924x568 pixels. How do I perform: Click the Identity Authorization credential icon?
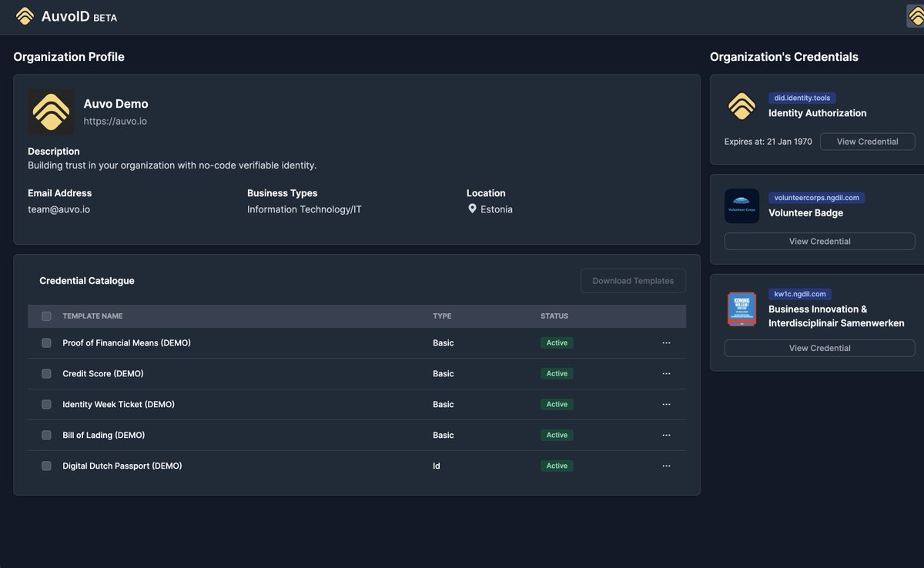coord(740,106)
